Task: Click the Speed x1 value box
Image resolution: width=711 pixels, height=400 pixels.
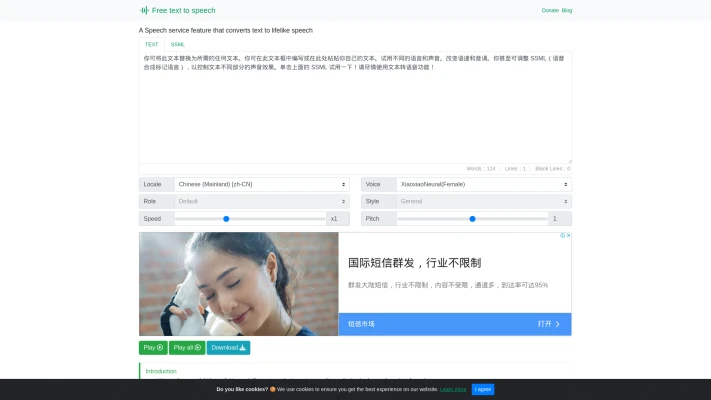Action: [x=338, y=219]
